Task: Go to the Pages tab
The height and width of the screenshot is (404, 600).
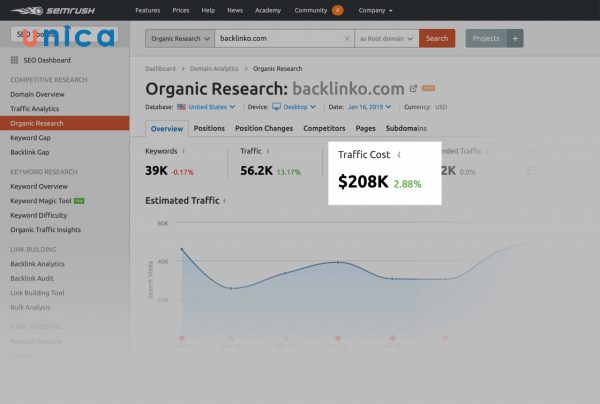Action: (365, 128)
